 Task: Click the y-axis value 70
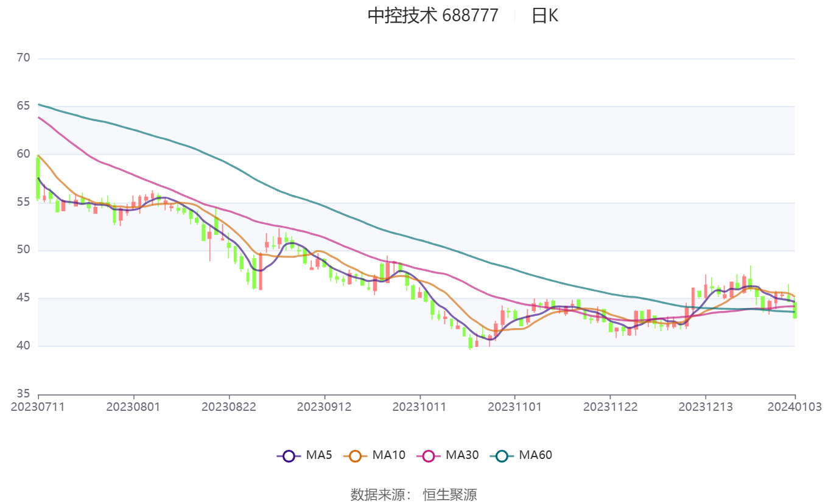(x=24, y=58)
